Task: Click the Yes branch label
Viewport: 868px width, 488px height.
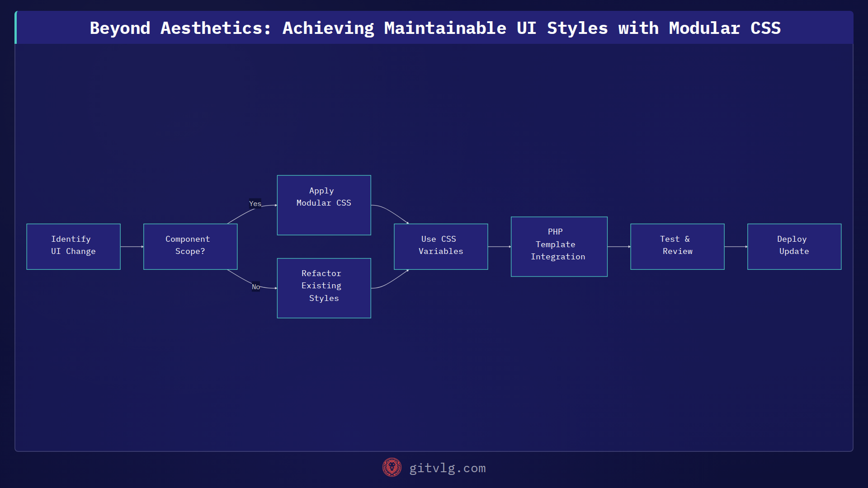Action: 255,204
